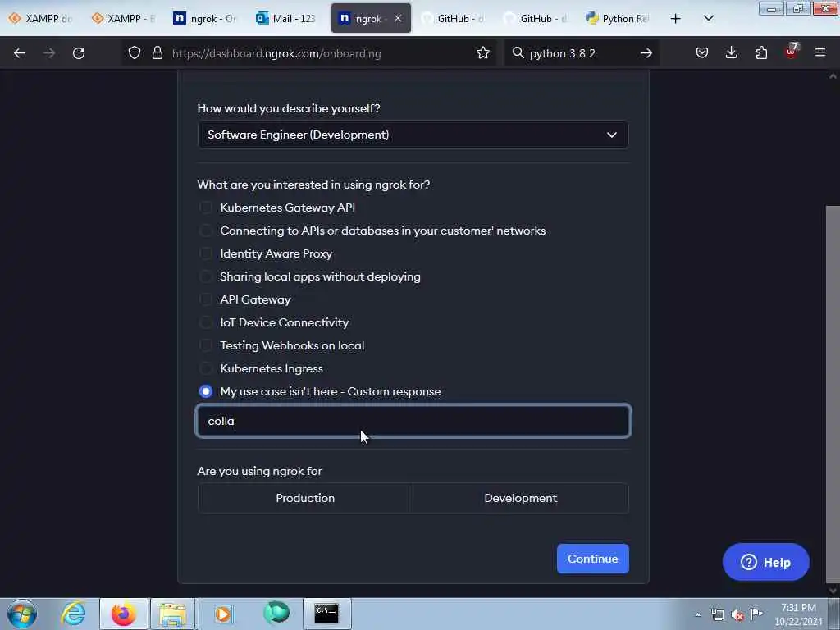Select My use case isn't here option
The width and height of the screenshot is (840, 630).
point(206,391)
